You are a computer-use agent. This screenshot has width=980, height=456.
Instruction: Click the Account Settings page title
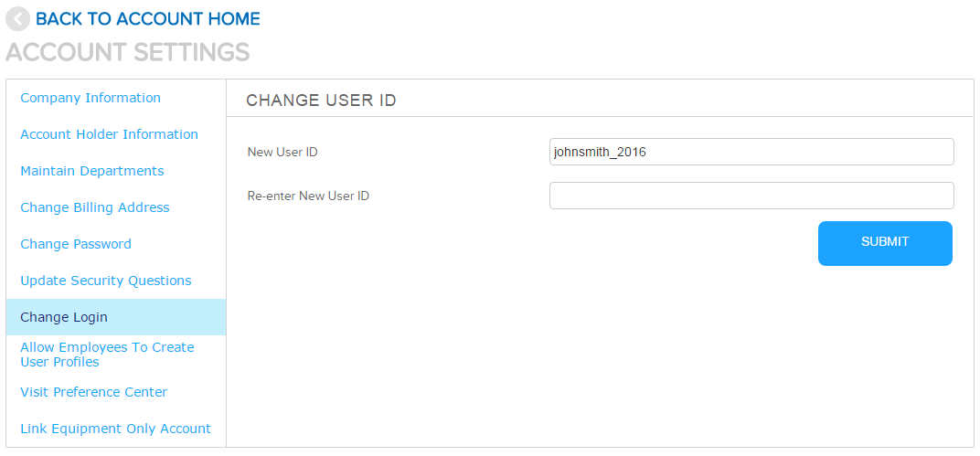click(127, 52)
